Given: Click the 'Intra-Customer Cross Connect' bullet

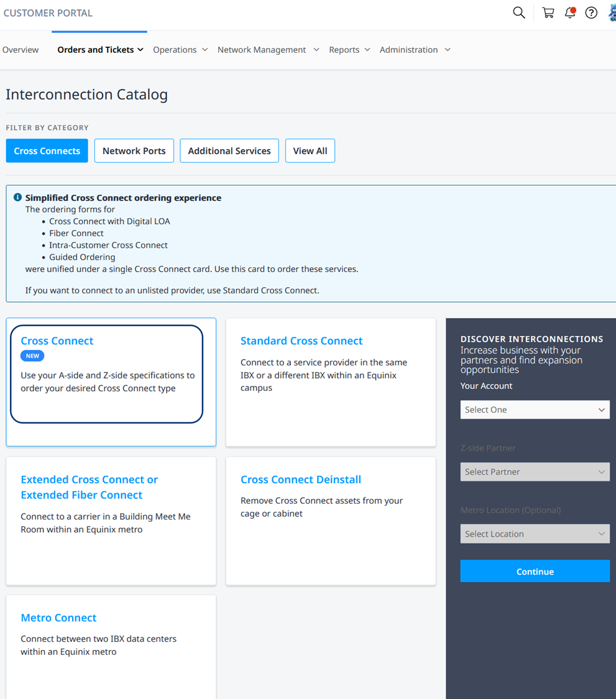Looking at the screenshot, I should click(108, 245).
